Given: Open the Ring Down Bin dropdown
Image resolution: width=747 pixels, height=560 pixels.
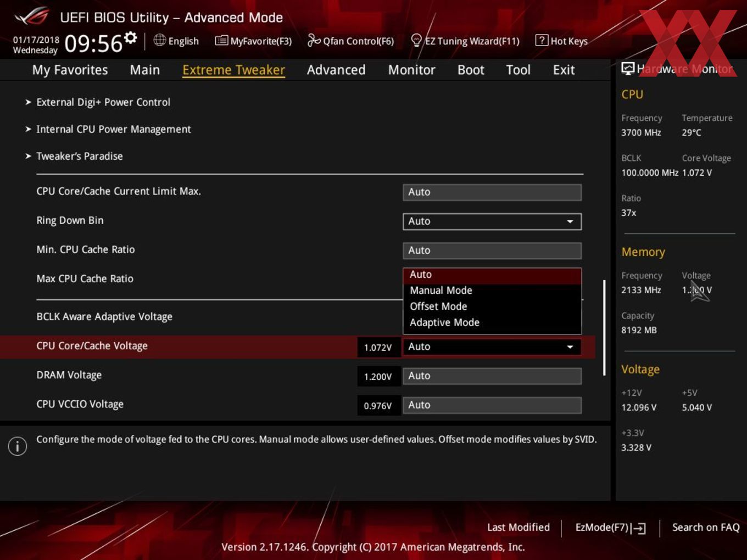Looking at the screenshot, I should 492,221.
